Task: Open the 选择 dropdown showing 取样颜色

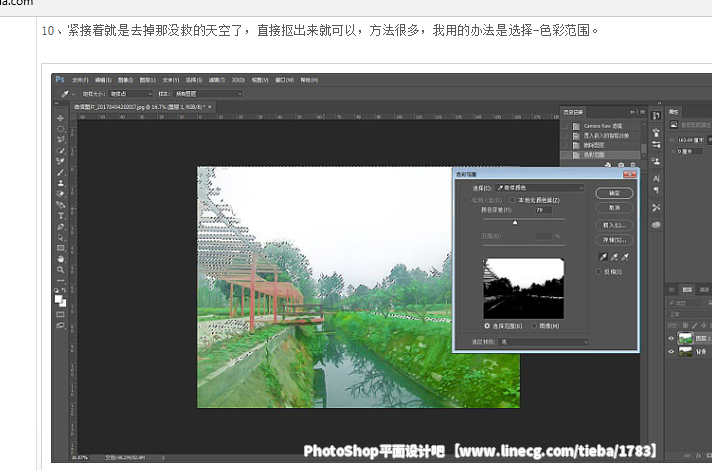Action: (540, 188)
